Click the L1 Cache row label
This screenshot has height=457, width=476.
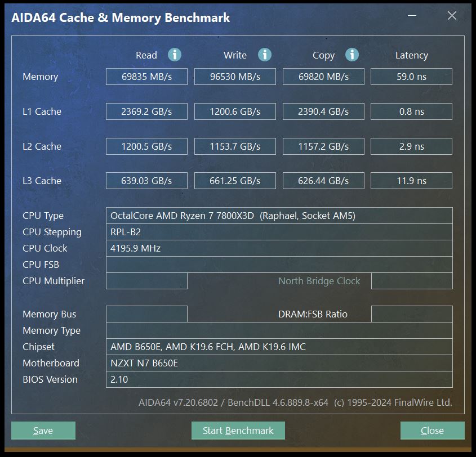pos(42,111)
